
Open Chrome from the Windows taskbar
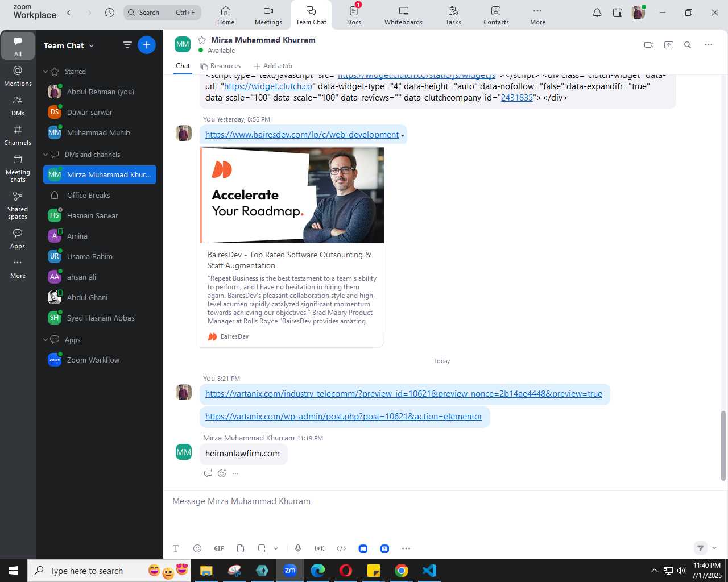tap(402, 571)
